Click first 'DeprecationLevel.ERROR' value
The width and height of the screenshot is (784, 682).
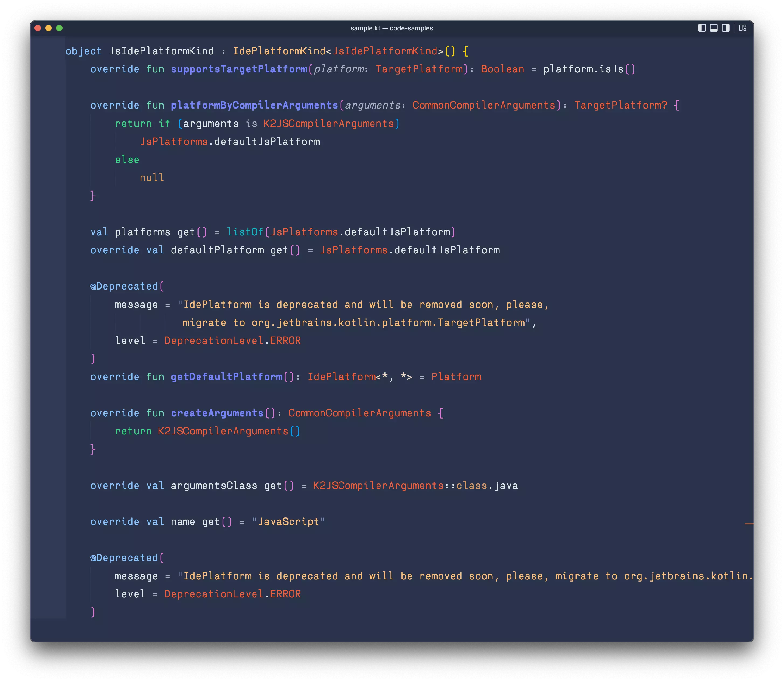tap(233, 340)
